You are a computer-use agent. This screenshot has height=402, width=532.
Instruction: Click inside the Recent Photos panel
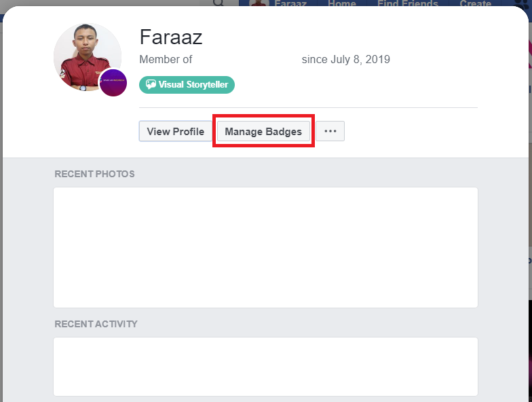(x=265, y=247)
